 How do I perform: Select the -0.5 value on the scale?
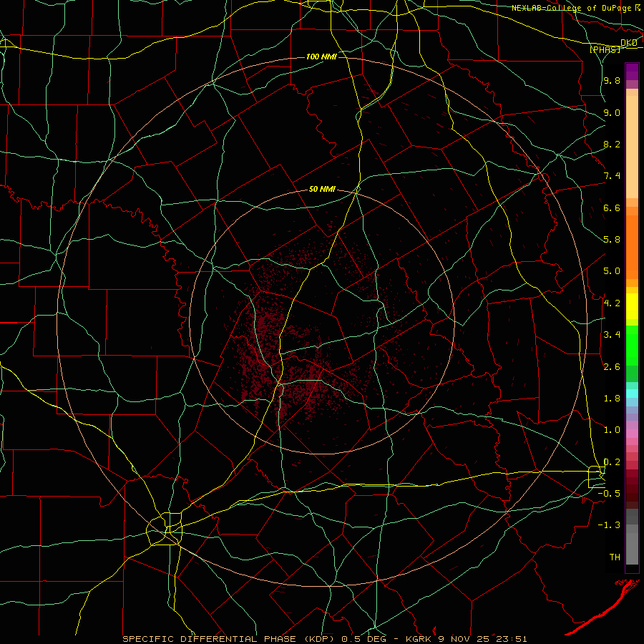point(609,494)
